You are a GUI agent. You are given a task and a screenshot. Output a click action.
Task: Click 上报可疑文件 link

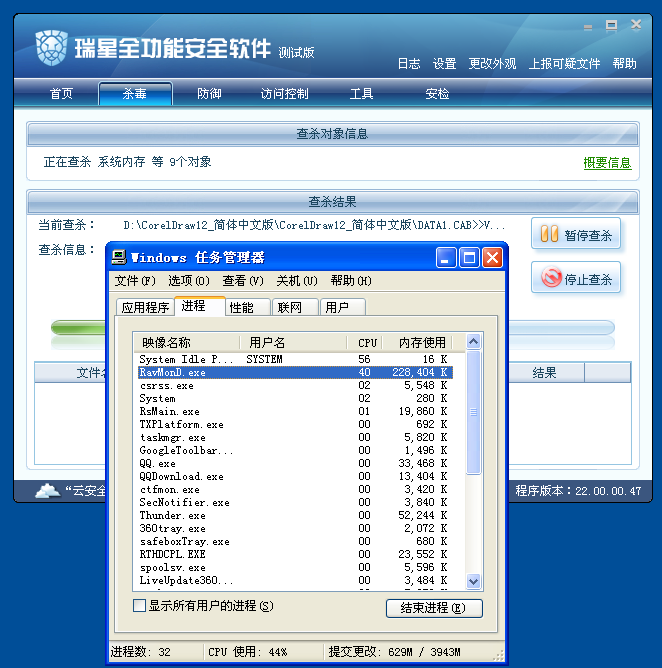(x=564, y=63)
